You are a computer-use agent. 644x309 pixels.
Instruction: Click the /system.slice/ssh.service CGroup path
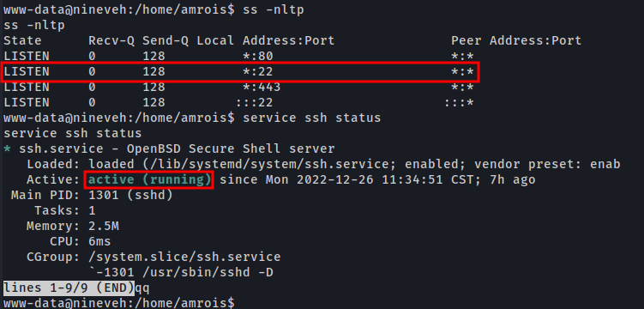click(x=184, y=257)
